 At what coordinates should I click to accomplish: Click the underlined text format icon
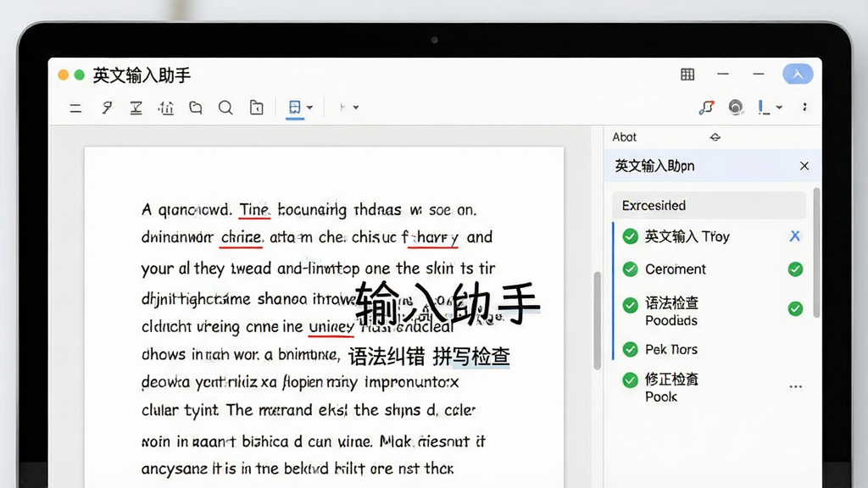pos(136,108)
